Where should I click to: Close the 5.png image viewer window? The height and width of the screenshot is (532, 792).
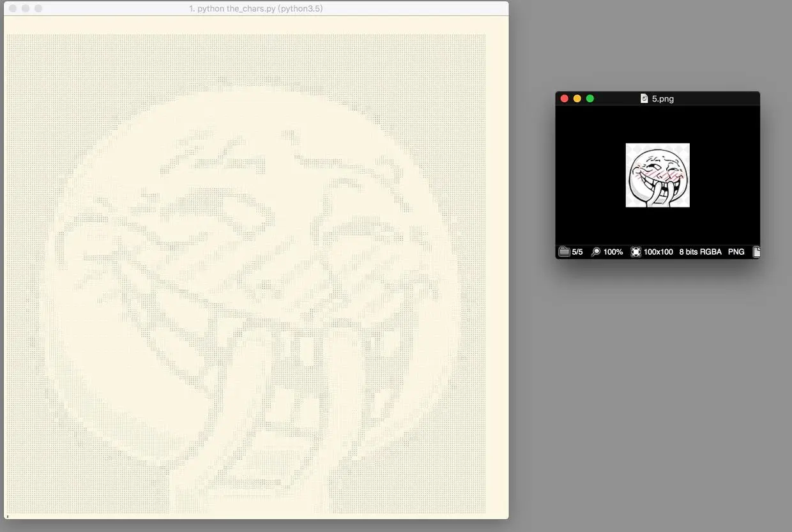pos(565,98)
